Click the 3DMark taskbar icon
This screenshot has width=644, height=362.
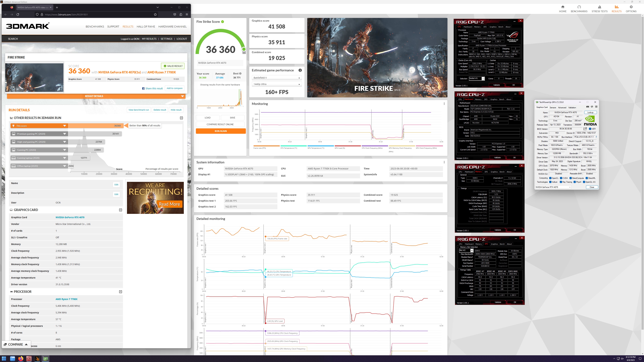(37, 358)
